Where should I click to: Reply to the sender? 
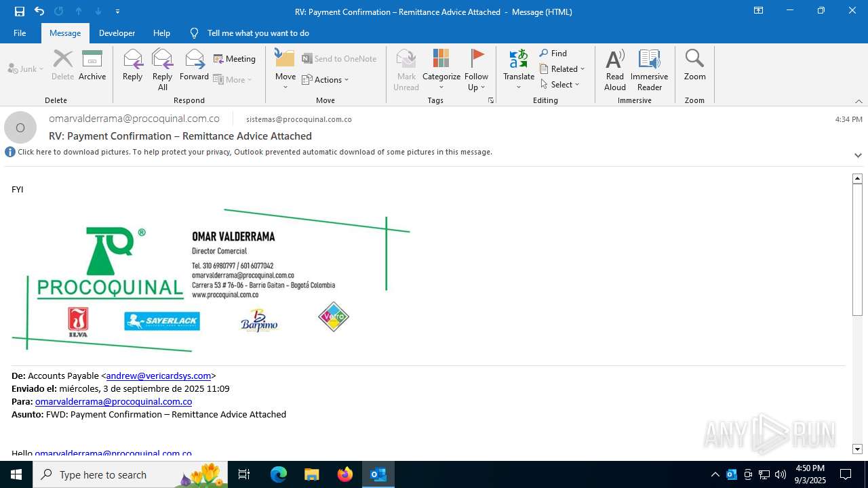133,66
